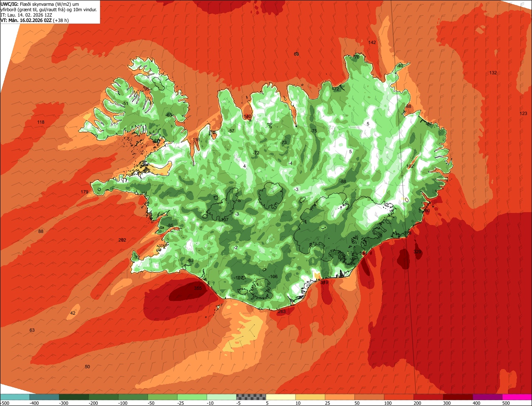
Task: Click the flux value 123 on the map
Action: (x=523, y=113)
